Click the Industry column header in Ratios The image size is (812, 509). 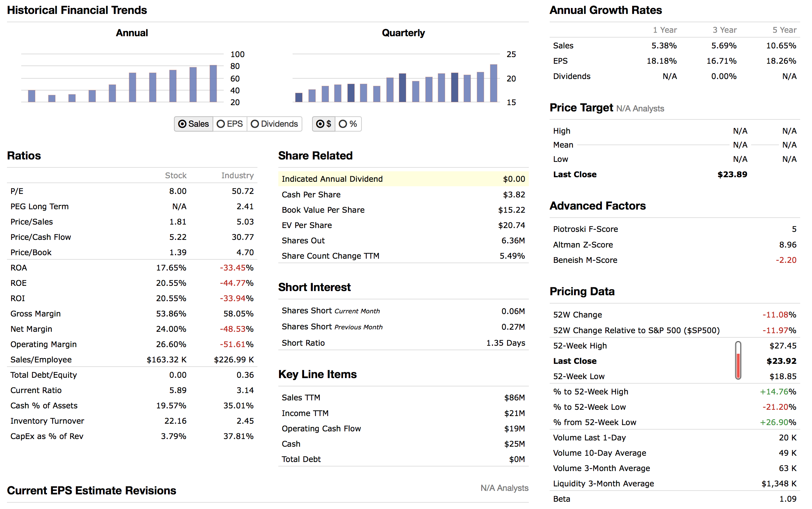click(x=237, y=175)
